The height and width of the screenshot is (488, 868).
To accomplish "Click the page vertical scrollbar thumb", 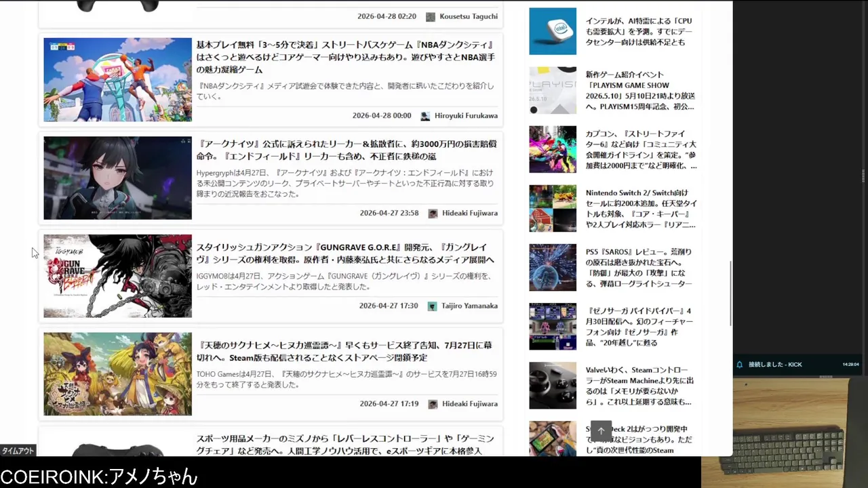I will (x=730, y=293).
